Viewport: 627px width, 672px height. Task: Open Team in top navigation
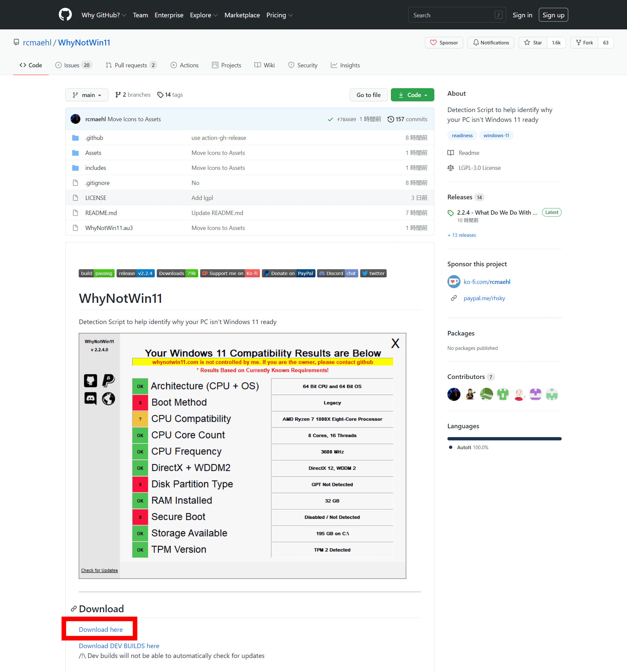tap(140, 15)
